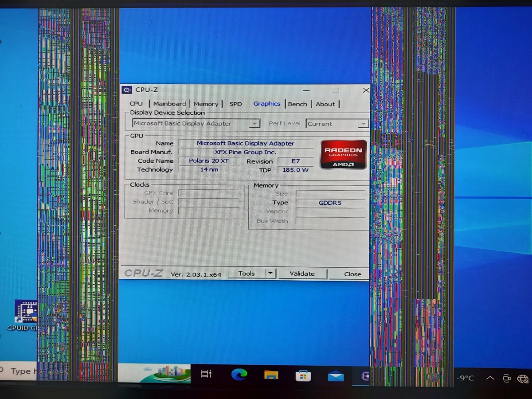Select the Graphics tab
The image size is (532, 399).
(x=266, y=103)
